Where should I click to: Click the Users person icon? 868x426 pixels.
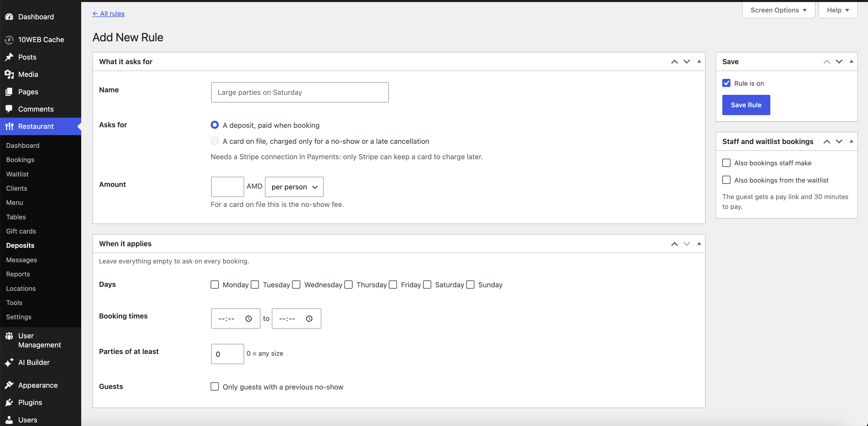click(x=9, y=420)
